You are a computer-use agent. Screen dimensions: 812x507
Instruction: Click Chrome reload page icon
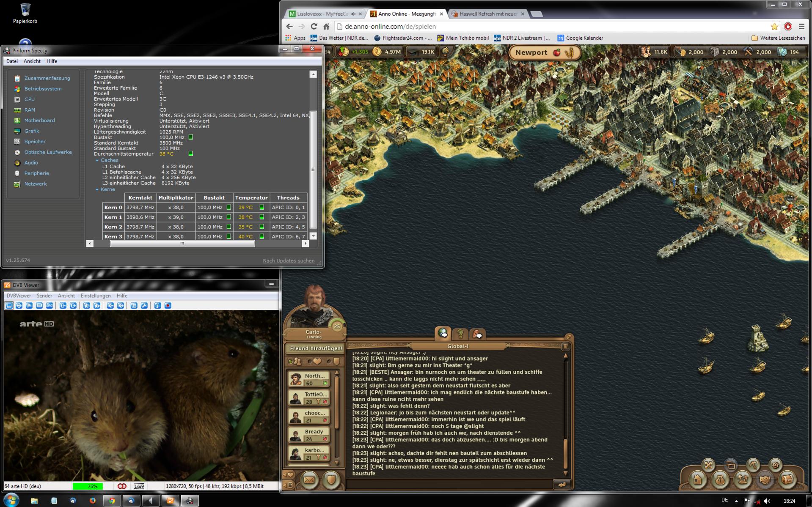click(314, 26)
